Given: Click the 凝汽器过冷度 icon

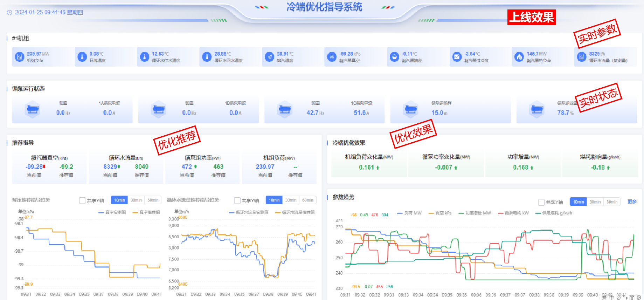Looking at the screenshot, I should point(457,57).
